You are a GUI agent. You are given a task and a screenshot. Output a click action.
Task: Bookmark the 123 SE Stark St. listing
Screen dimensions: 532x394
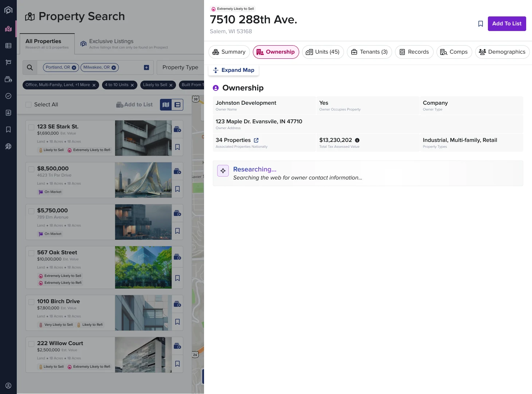point(177,147)
